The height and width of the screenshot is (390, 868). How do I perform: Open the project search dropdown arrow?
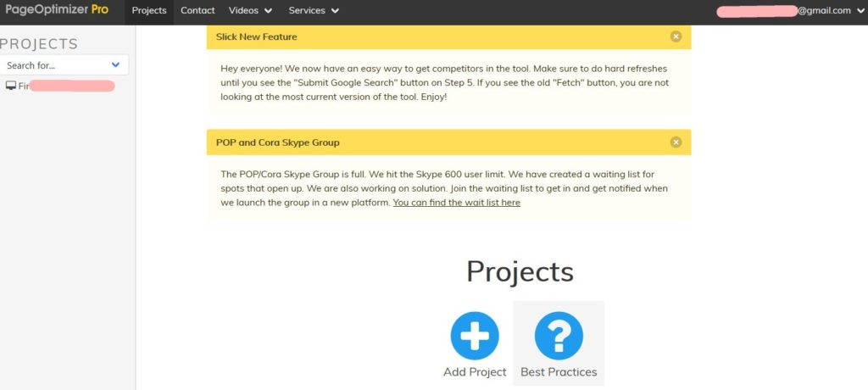[x=115, y=64]
